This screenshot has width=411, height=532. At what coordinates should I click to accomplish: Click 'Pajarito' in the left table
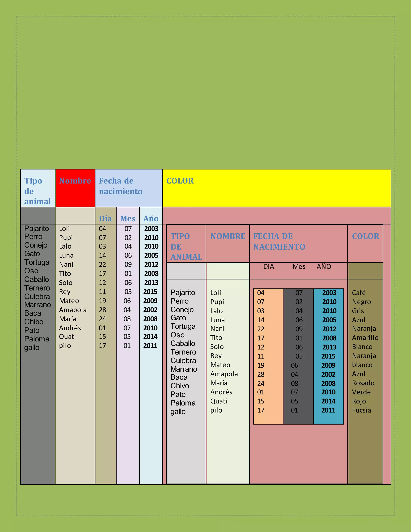point(37,228)
